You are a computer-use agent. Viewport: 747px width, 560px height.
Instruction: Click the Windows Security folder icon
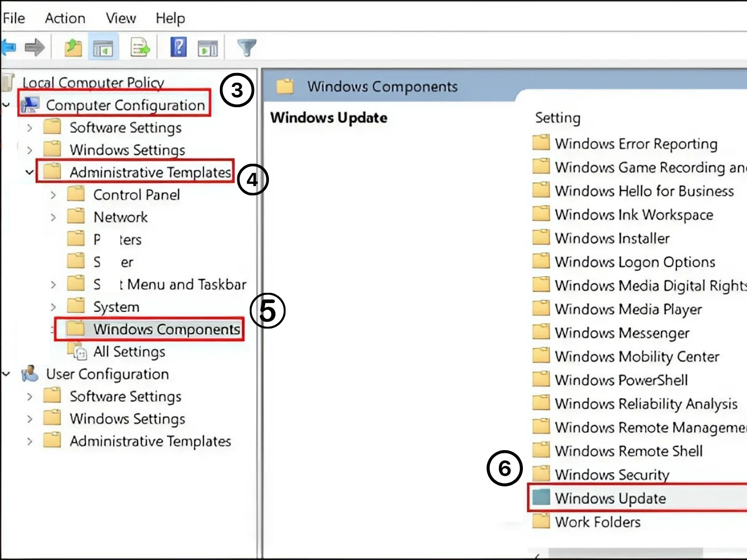[x=541, y=474]
